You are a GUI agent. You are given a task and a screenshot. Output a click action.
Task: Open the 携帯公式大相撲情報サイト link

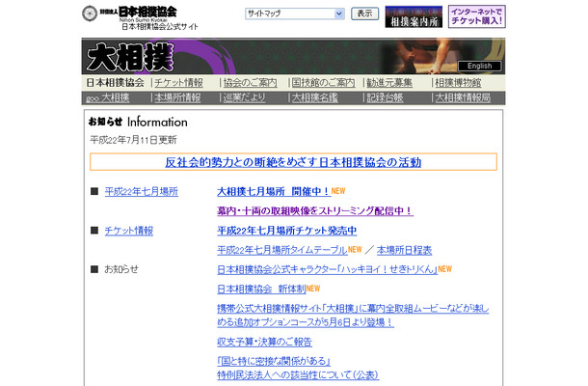pos(353,315)
